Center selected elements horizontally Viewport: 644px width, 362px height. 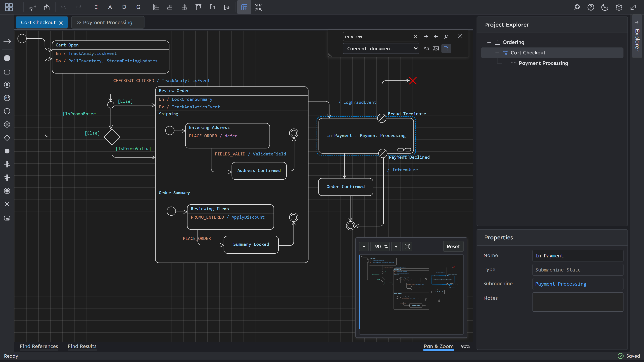click(184, 7)
